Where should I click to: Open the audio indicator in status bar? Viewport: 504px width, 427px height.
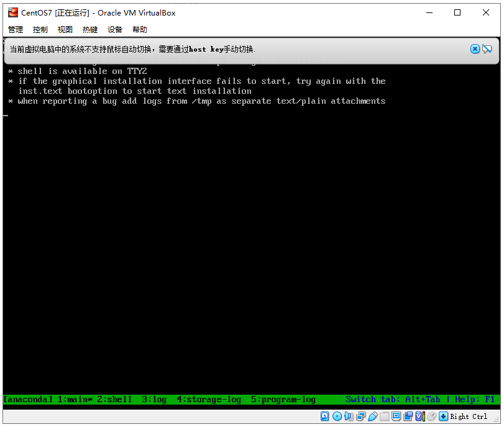pyautogui.click(x=349, y=416)
